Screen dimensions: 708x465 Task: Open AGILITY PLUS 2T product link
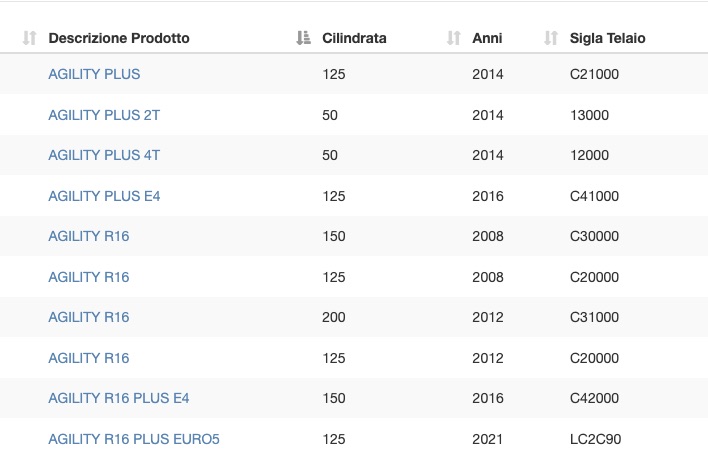coord(104,115)
